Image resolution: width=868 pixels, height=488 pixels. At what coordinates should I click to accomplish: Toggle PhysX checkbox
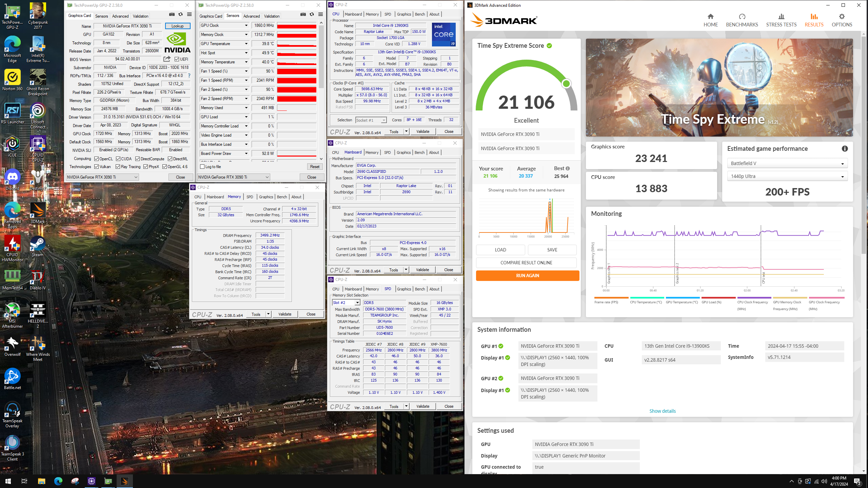tap(145, 166)
